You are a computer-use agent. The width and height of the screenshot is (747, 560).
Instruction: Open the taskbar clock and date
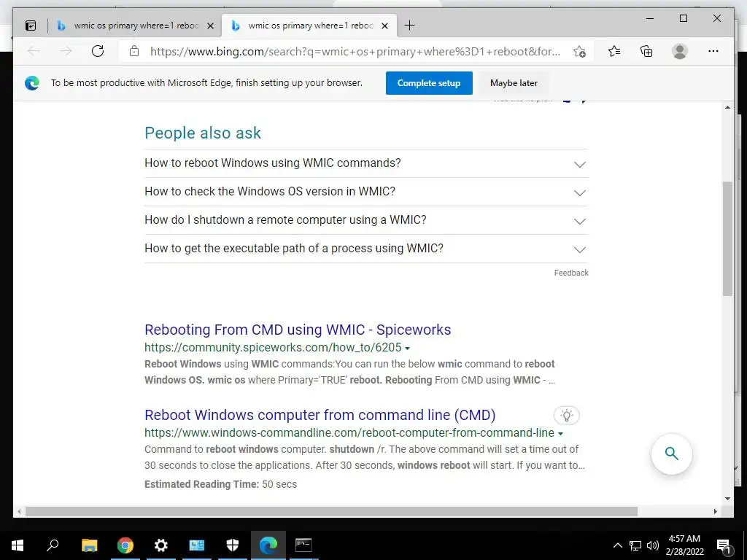pyautogui.click(x=684, y=545)
